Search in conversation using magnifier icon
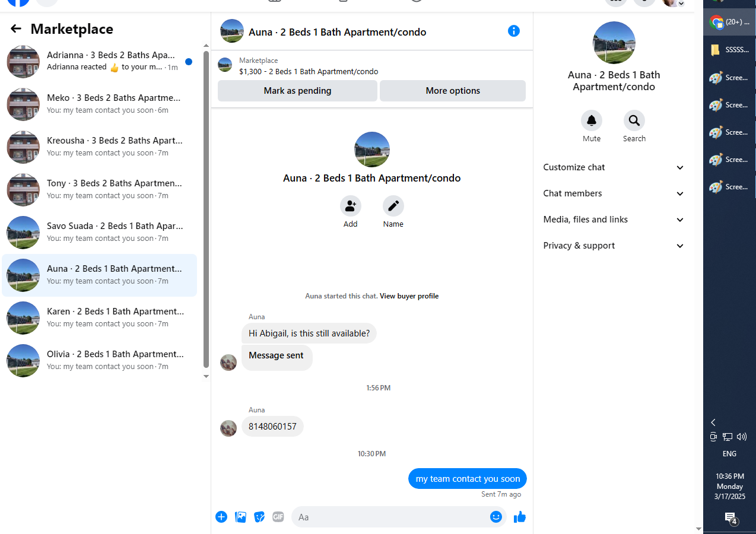This screenshot has width=756, height=534. click(634, 120)
